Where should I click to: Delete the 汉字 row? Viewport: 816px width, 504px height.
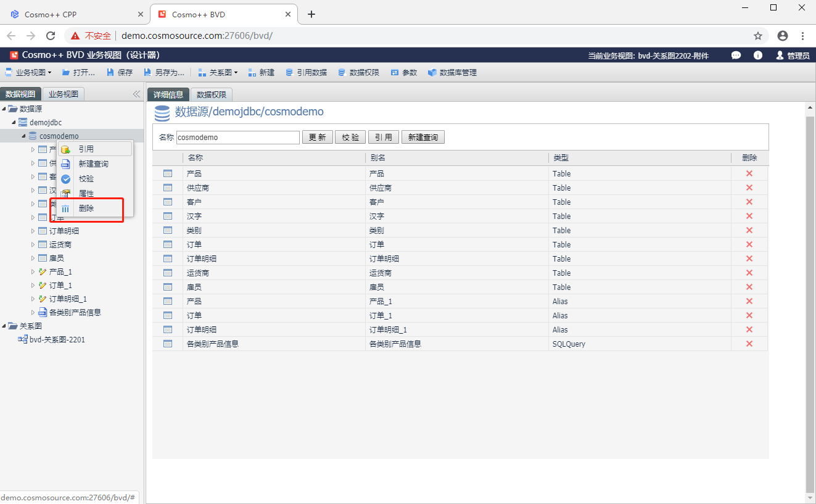click(x=749, y=216)
